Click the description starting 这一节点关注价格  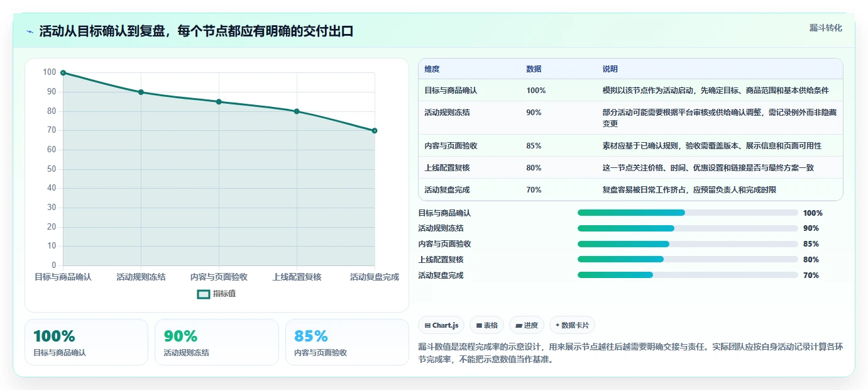[708, 168]
